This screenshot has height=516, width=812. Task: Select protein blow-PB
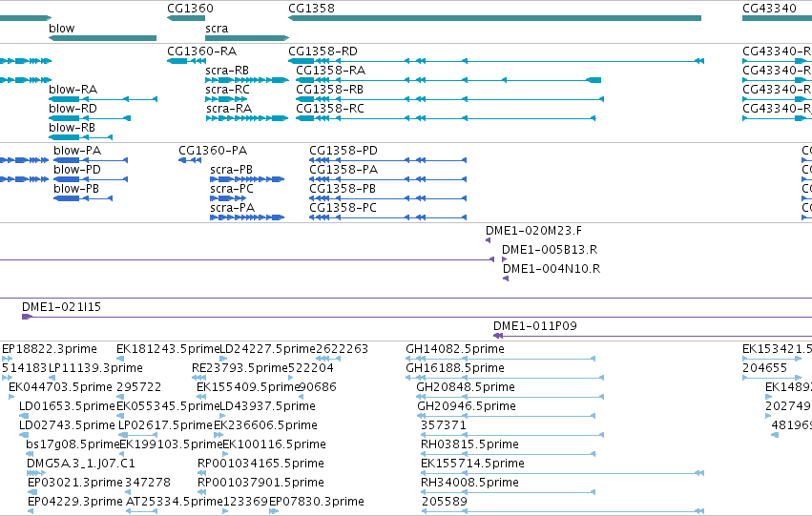click(83, 198)
